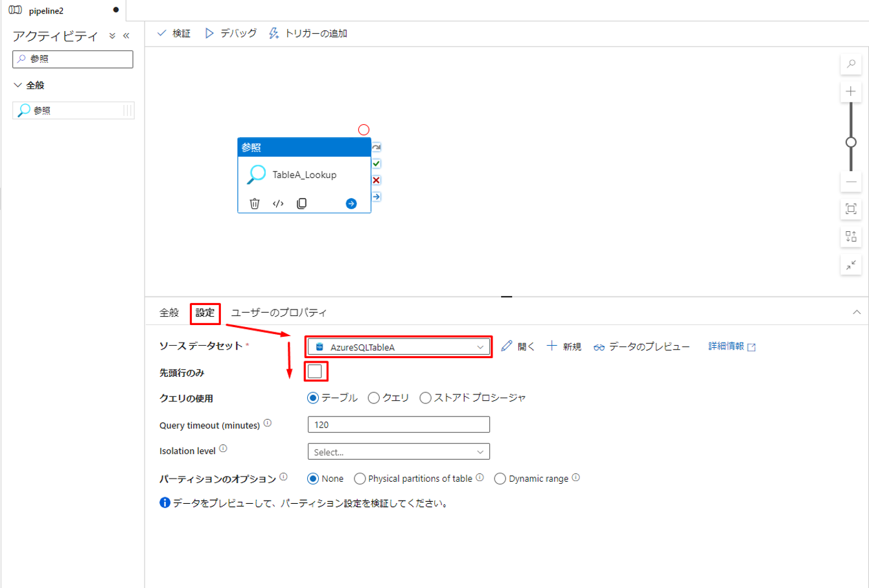Select the green success output connector
The image size is (869, 588).
[x=377, y=164]
